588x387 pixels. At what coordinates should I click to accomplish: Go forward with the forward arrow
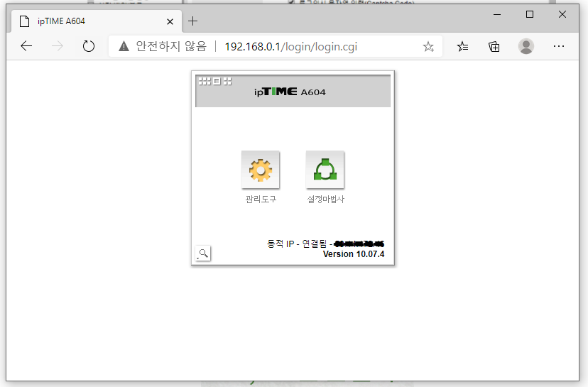(x=57, y=46)
